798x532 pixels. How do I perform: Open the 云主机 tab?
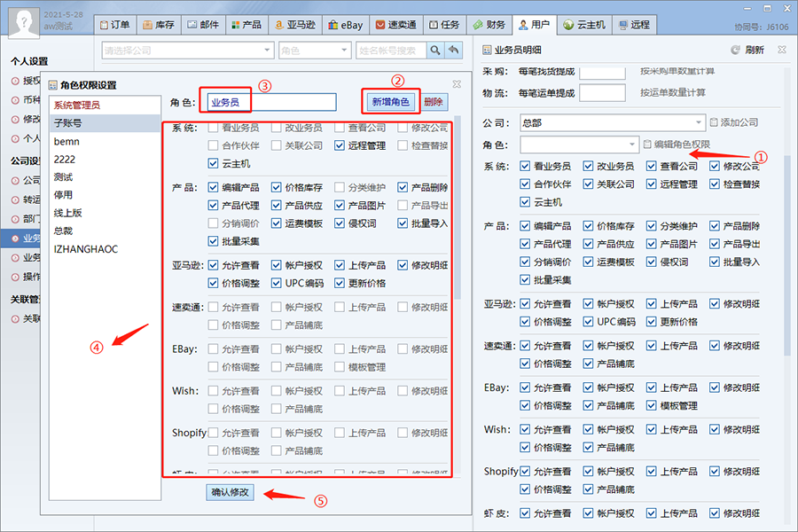pyautogui.click(x=584, y=25)
